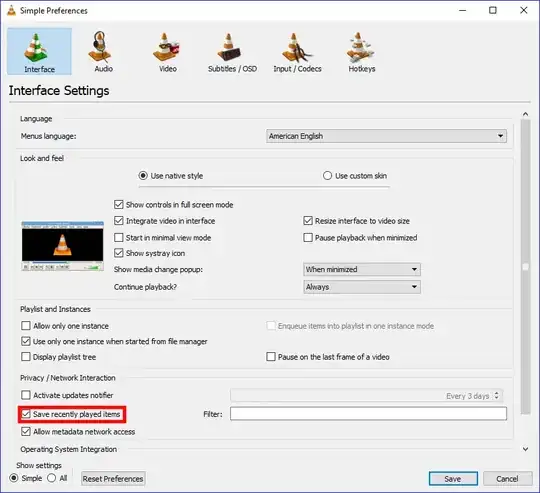Click the Save button
The width and height of the screenshot is (540, 493).
[453, 479]
